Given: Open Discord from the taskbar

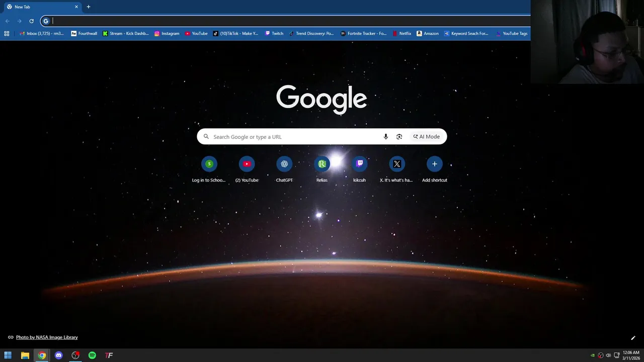Looking at the screenshot, I should click(58, 355).
